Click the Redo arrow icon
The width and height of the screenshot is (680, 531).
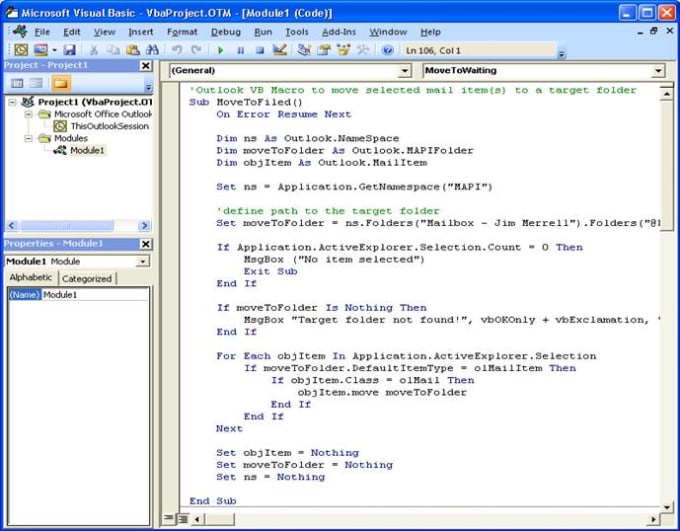point(196,50)
